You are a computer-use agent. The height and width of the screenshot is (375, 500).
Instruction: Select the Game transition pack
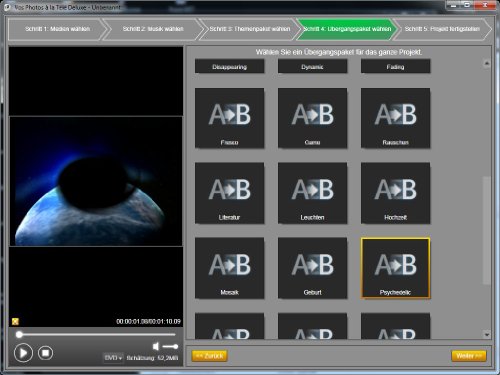point(312,118)
